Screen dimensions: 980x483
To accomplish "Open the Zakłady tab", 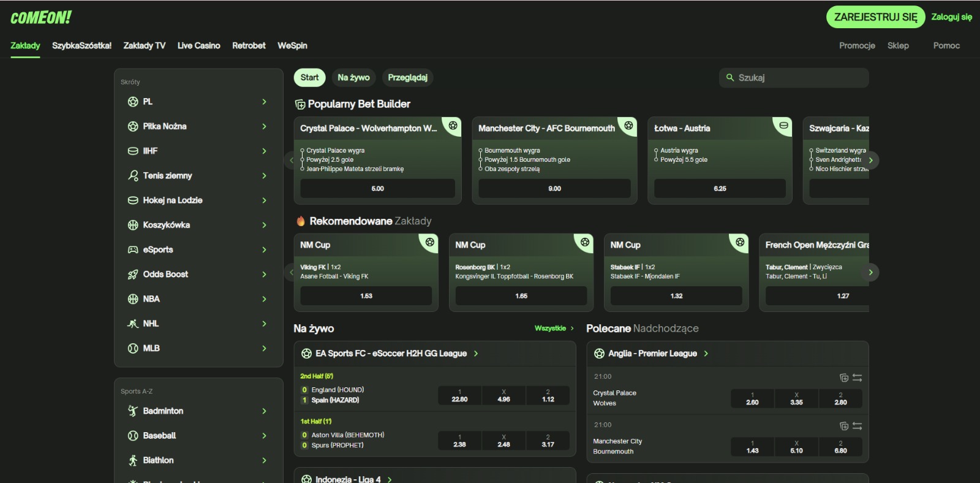I will pyautogui.click(x=25, y=45).
